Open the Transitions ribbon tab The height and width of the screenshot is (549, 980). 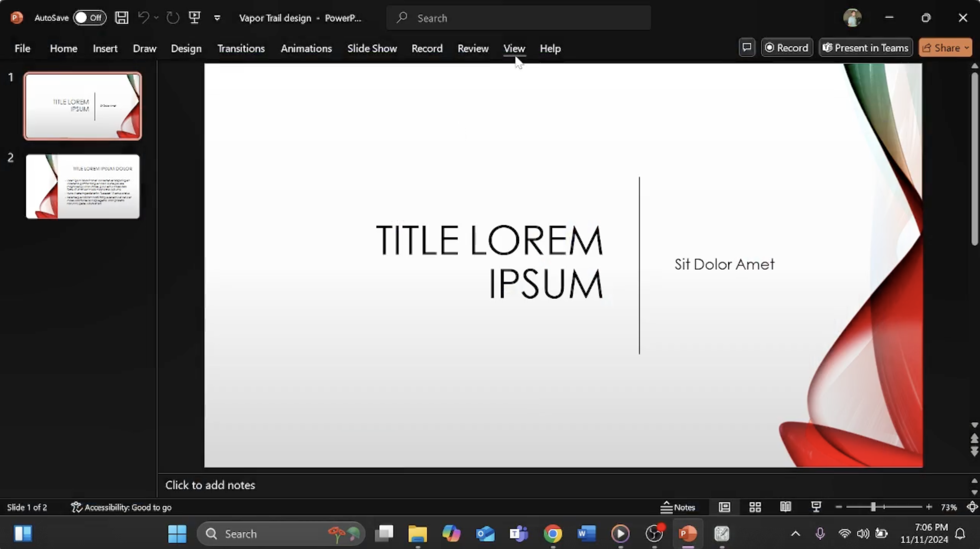click(241, 48)
